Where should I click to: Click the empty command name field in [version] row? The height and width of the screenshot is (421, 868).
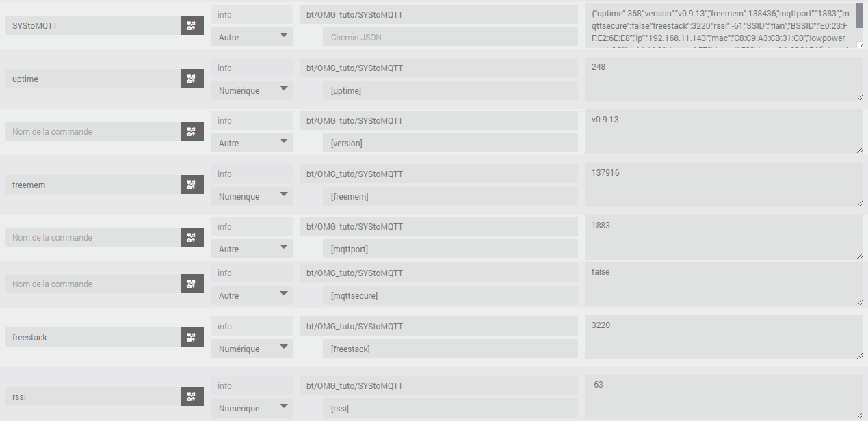click(x=92, y=132)
